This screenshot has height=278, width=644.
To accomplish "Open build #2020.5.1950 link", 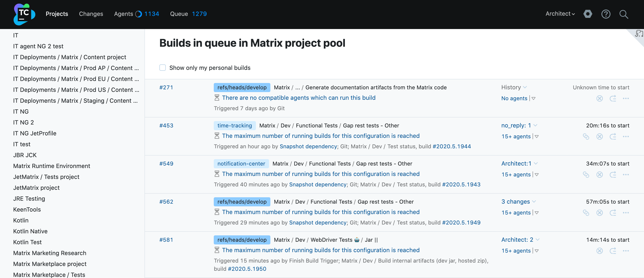I will pyautogui.click(x=247, y=269).
